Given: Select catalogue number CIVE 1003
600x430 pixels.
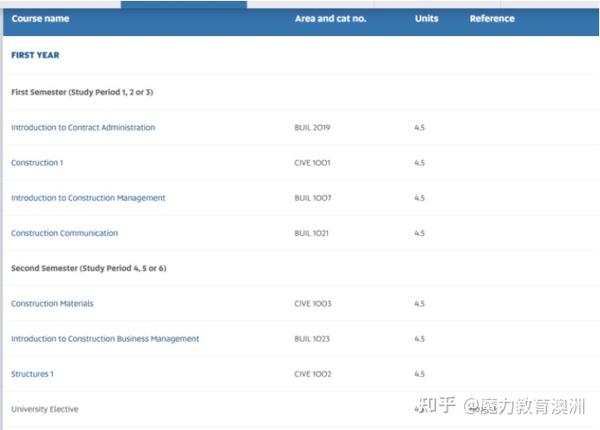Looking at the screenshot, I should (x=313, y=303).
